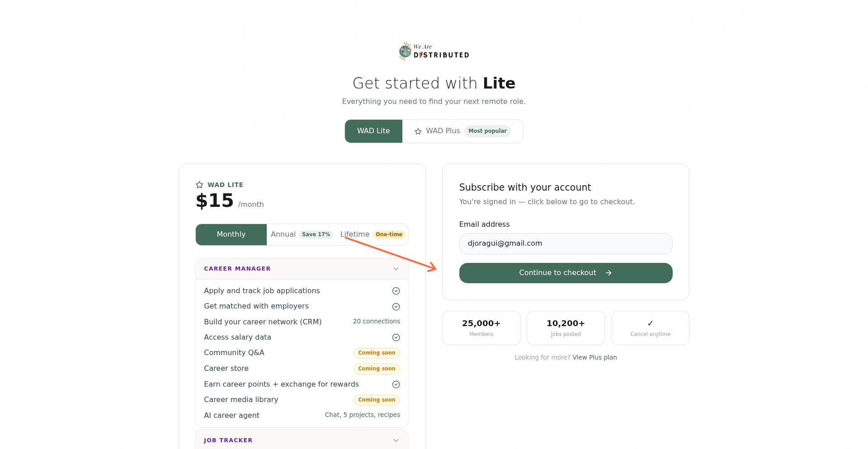Click 'Looking for more?' text
868x449 pixels.
[x=542, y=357]
